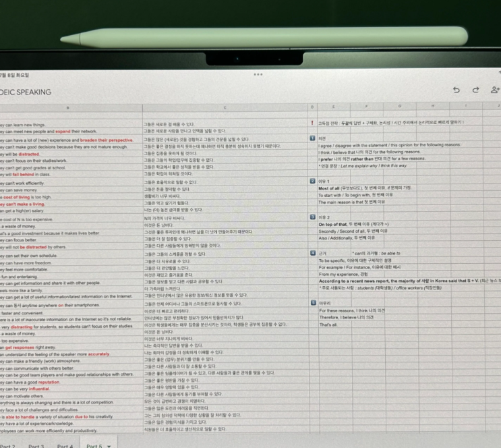This screenshot has height=448, width=501.
Task: Select the cell starting 'To be specific'
Action: click(x=355, y=260)
